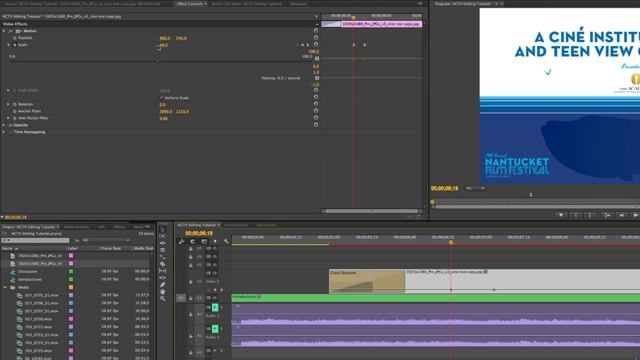Collapse the Motion effect properties
The height and width of the screenshot is (360, 640).
[x=4, y=31]
